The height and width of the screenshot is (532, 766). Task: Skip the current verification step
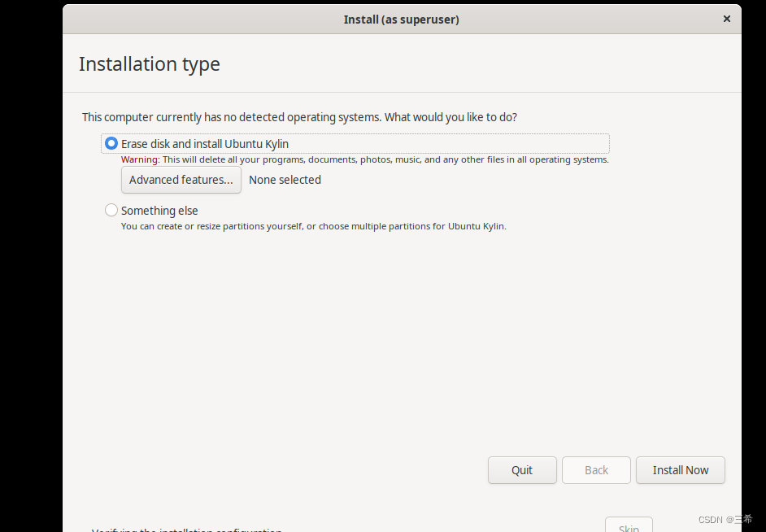[629, 525]
